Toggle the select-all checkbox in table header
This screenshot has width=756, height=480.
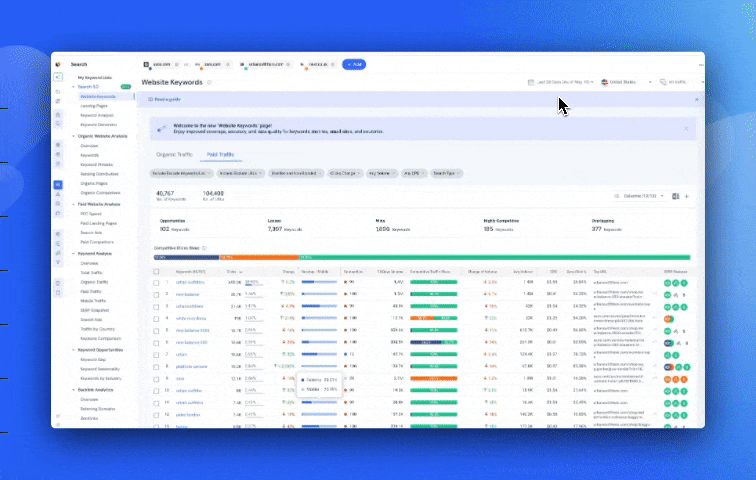[156, 271]
